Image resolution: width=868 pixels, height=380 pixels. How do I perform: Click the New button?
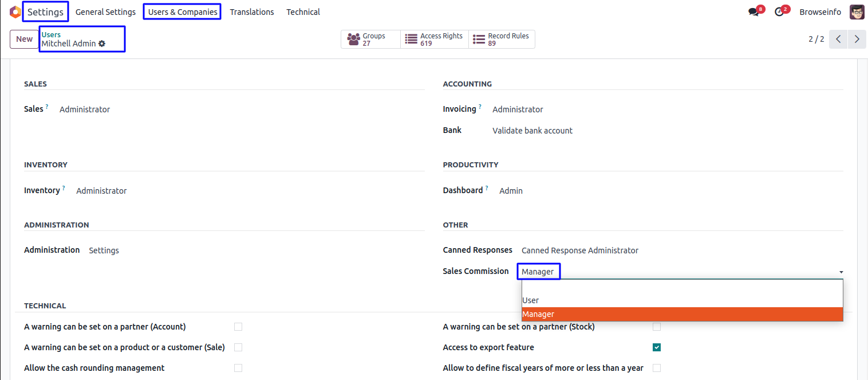[24, 39]
